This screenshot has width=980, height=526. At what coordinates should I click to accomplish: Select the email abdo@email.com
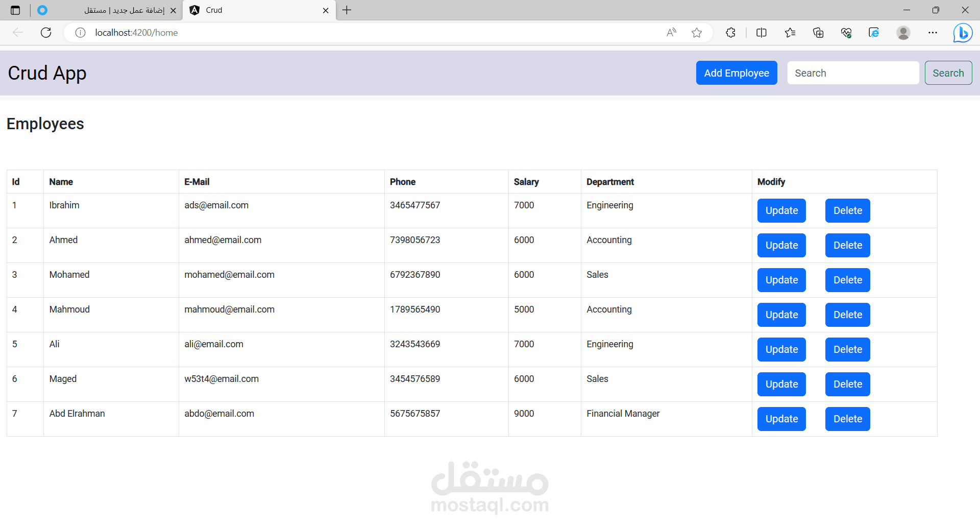tap(219, 414)
